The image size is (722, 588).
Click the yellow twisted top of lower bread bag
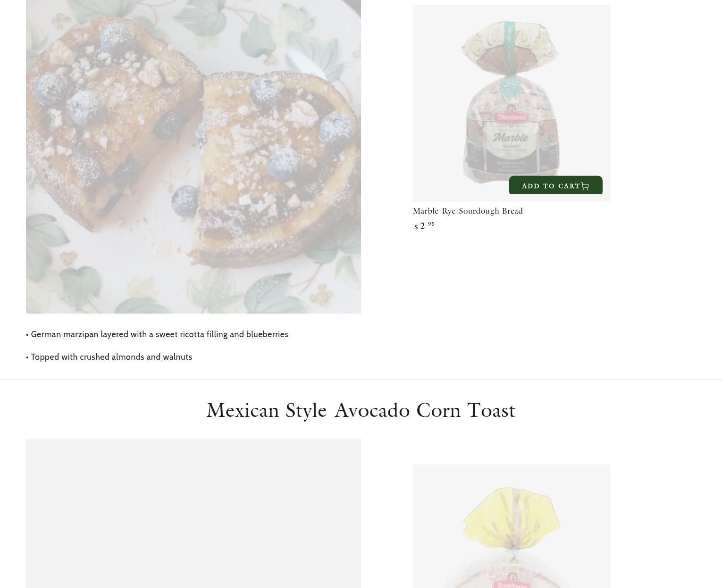(512, 516)
